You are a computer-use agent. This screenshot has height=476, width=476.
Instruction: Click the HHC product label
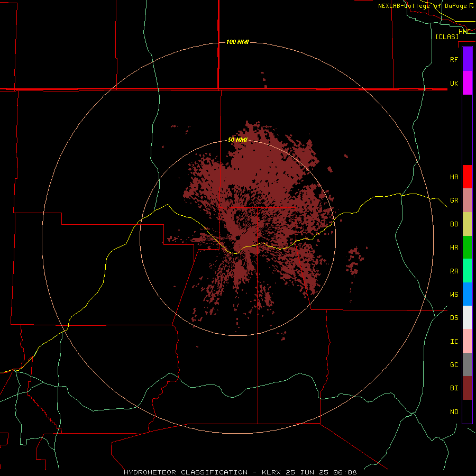pos(464,31)
